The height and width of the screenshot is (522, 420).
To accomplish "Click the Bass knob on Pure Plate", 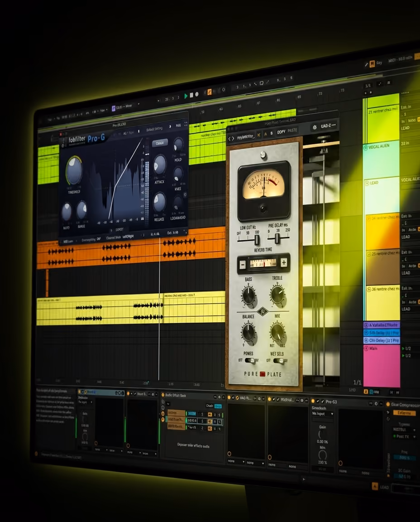I will pos(248,295).
